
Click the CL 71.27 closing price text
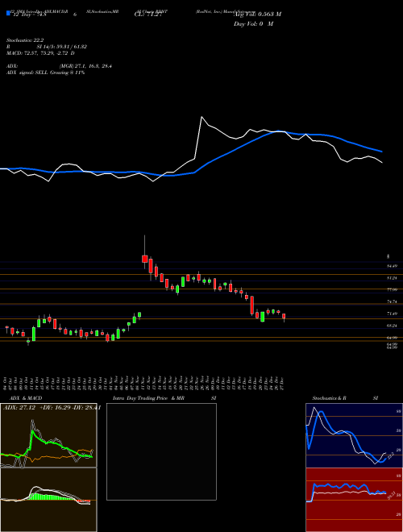point(150,15)
